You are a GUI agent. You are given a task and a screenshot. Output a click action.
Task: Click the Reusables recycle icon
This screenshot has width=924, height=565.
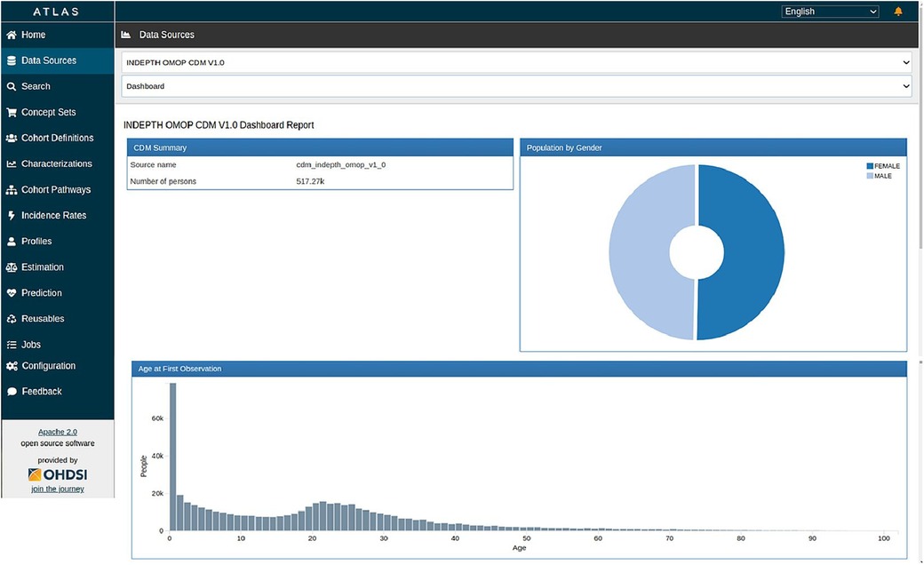click(12, 319)
